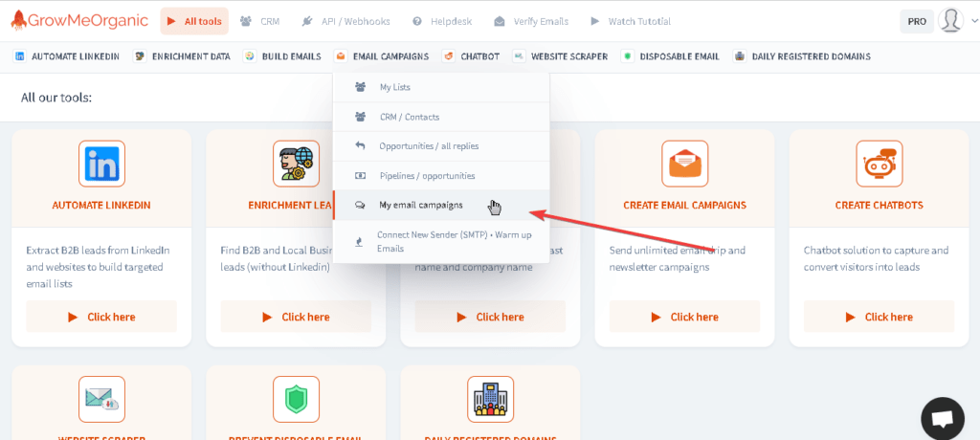The image size is (980, 440).
Task: Open AUTOMATE LINKEDIN card title
Action: (101, 205)
